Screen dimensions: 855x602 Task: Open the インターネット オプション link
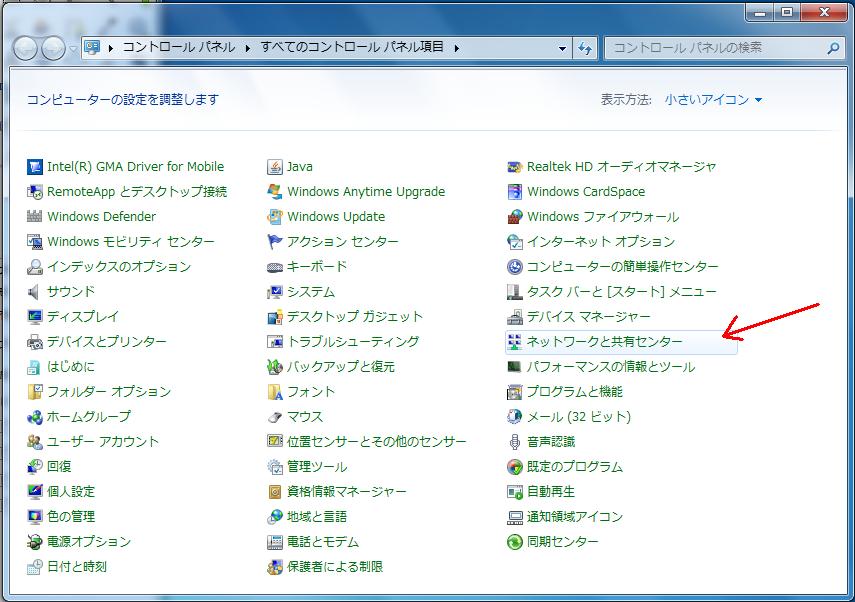click(x=601, y=242)
